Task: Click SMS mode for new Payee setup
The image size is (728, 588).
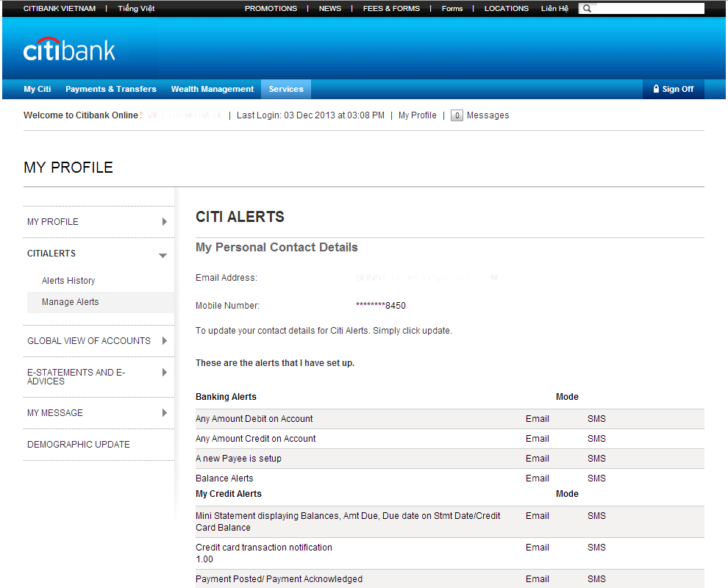Action: coord(596,459)
